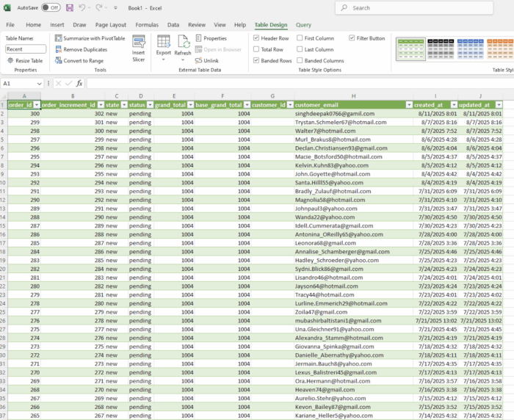Select the black table style swatch
Screen dimensions: 514x420
(441, 49)
